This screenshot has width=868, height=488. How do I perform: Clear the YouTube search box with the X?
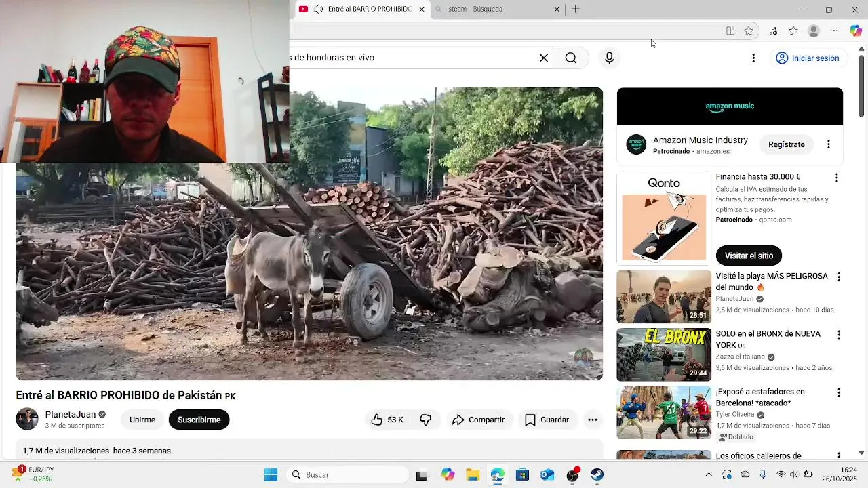[543, 58]
